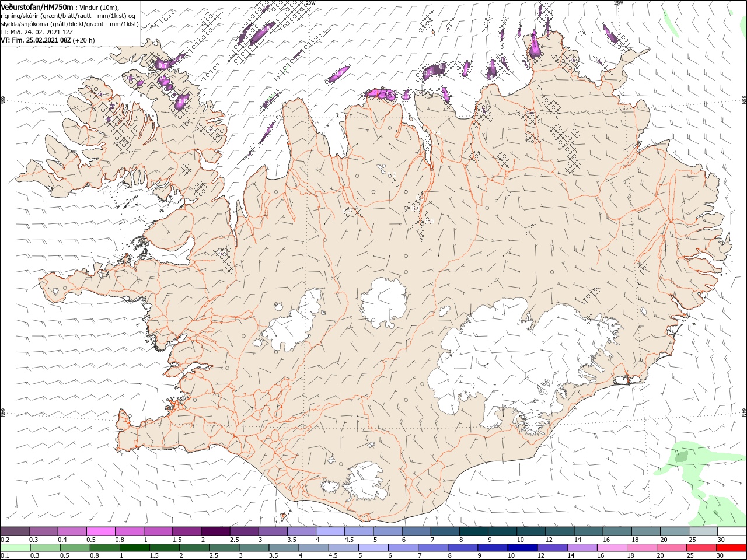
Task: Click the 'slydda/snjókoma' legend description line
Action: [x=69, y=23]
